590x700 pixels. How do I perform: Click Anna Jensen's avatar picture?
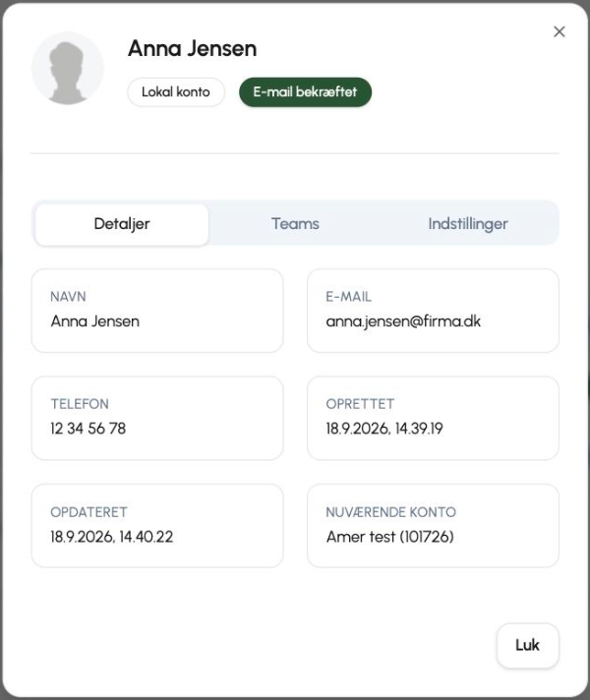click(68, 68)
